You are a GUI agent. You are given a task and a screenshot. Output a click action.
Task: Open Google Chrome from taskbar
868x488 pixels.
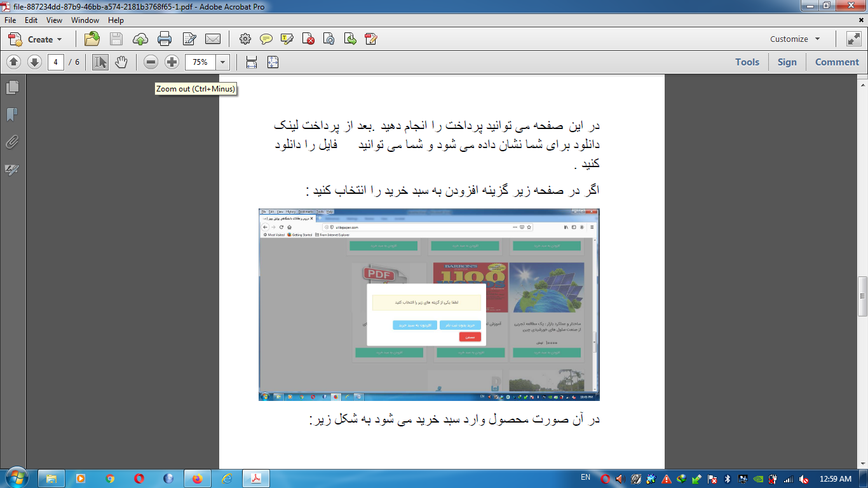[110, 479]
